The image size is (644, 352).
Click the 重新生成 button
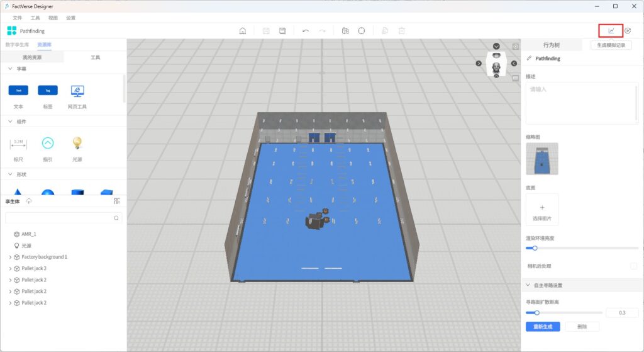click(542, 327)
